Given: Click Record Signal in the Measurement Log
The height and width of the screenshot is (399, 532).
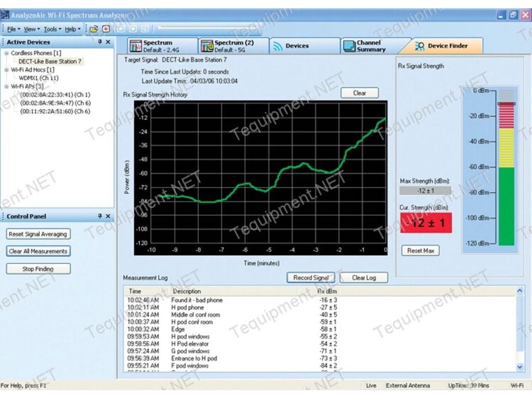Looking at the screenshot, I should click(311, 278).
